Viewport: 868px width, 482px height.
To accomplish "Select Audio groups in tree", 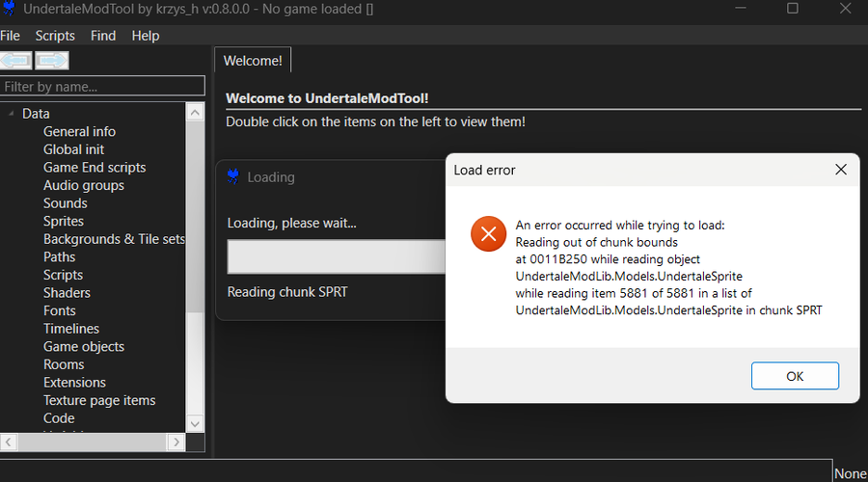I will coord(84,185).
